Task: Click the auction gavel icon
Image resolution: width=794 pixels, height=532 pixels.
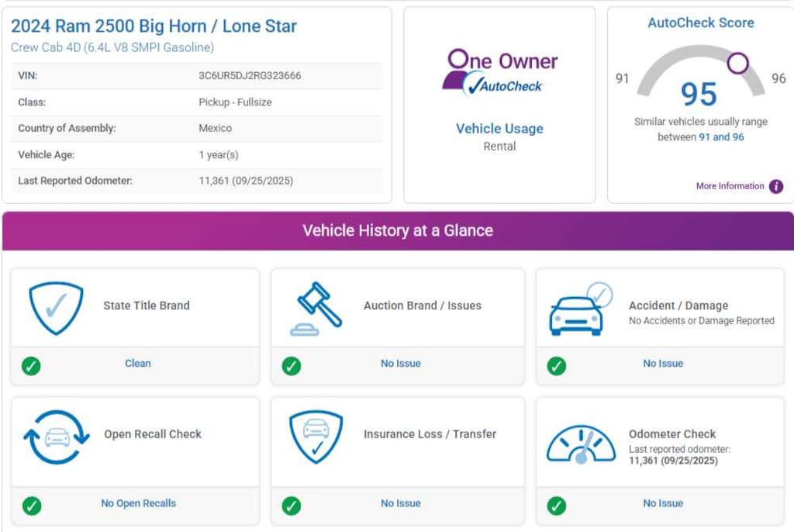Action: point(319,308)
